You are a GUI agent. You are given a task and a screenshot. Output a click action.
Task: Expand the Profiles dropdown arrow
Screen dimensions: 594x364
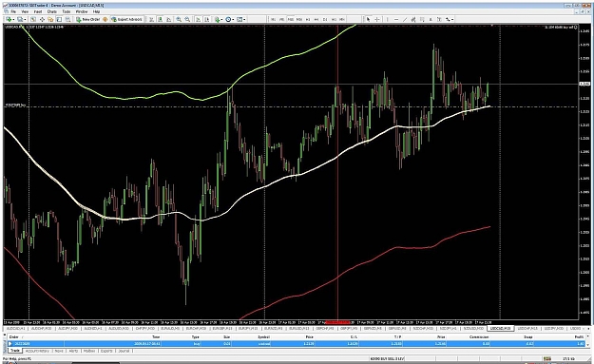[x=25, y=19]
